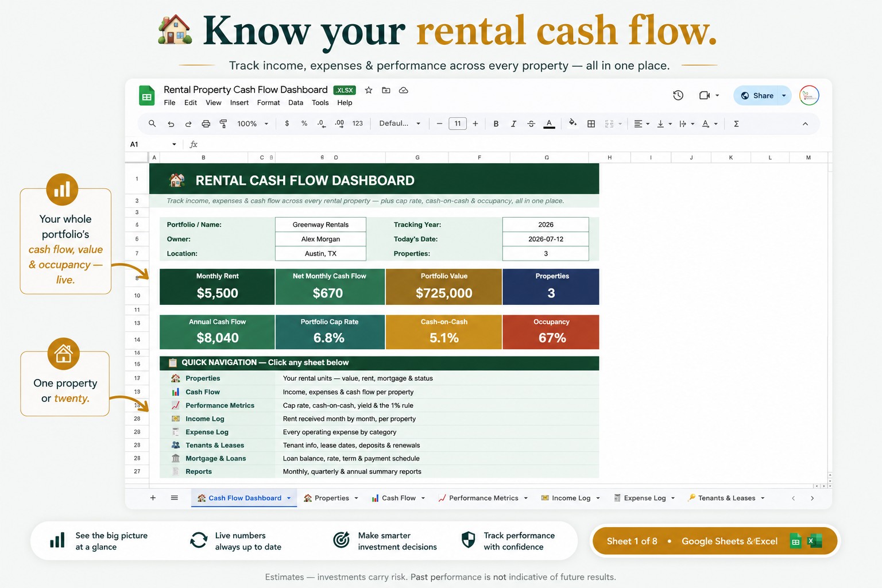Screen dimensions: 882x588
Task: Decrease decimal places
Action: pyautogui.click(x=322, y=123)
